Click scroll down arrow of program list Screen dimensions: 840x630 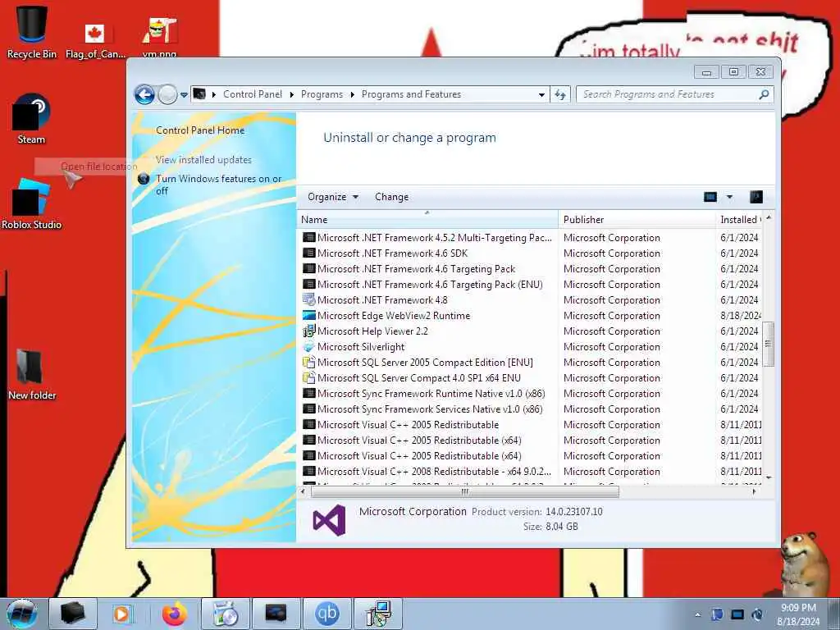coord(769,477)
